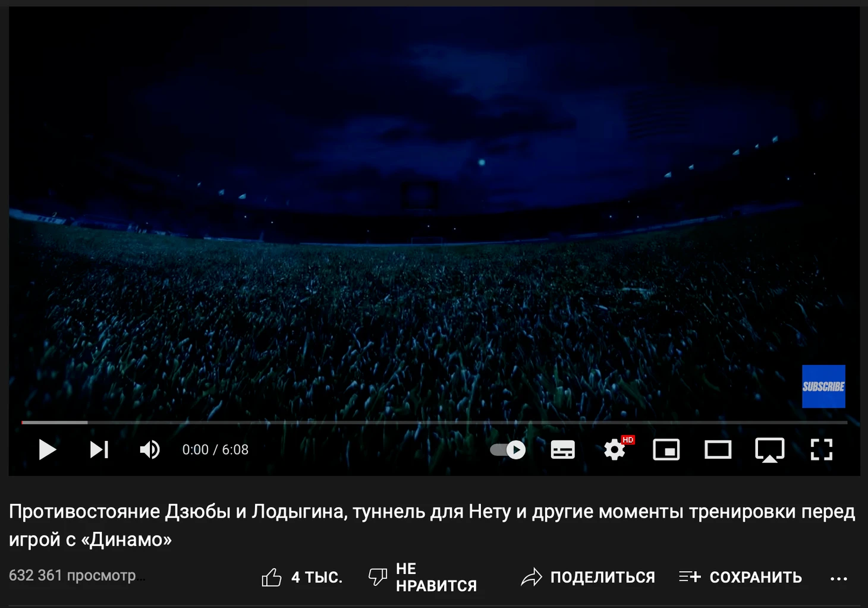Like the video with thumbs up
This screenshot has height=608, width=868.
tap(272, 577)
